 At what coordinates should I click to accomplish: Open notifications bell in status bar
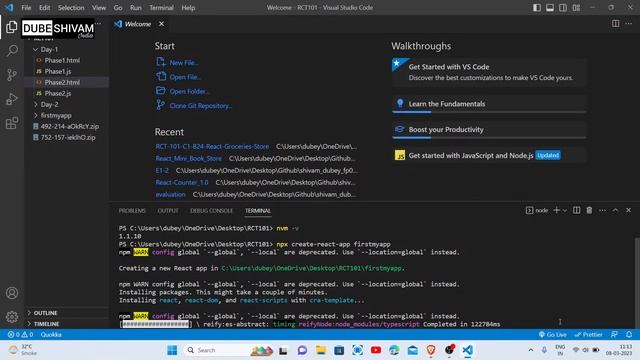[629, 334]
